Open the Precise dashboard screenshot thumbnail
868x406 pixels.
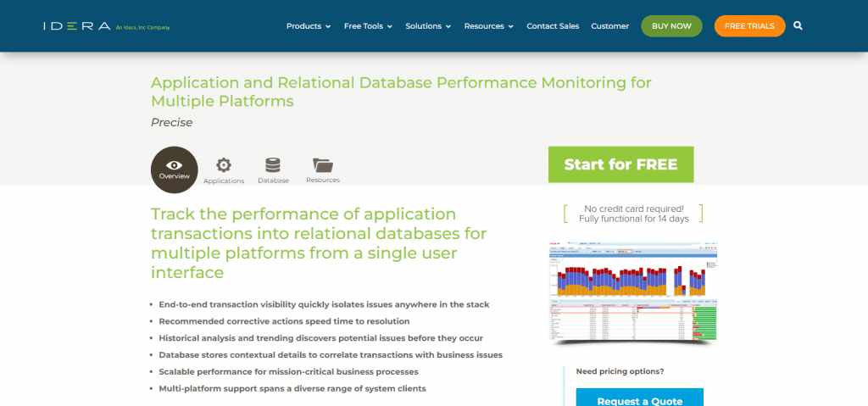tap(634, 292)
